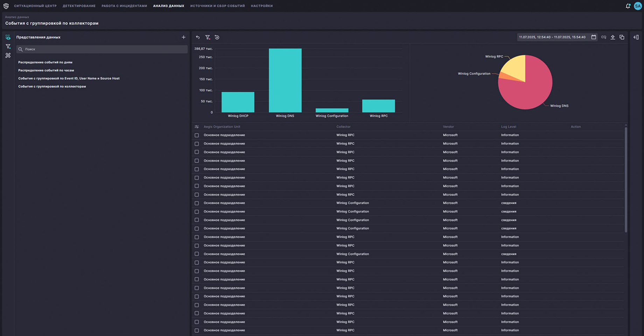Image resolution: width=644 pixels, height=336 pixels.
Task: Open the filters panel in left sidebar
Action: coord(8,47)
